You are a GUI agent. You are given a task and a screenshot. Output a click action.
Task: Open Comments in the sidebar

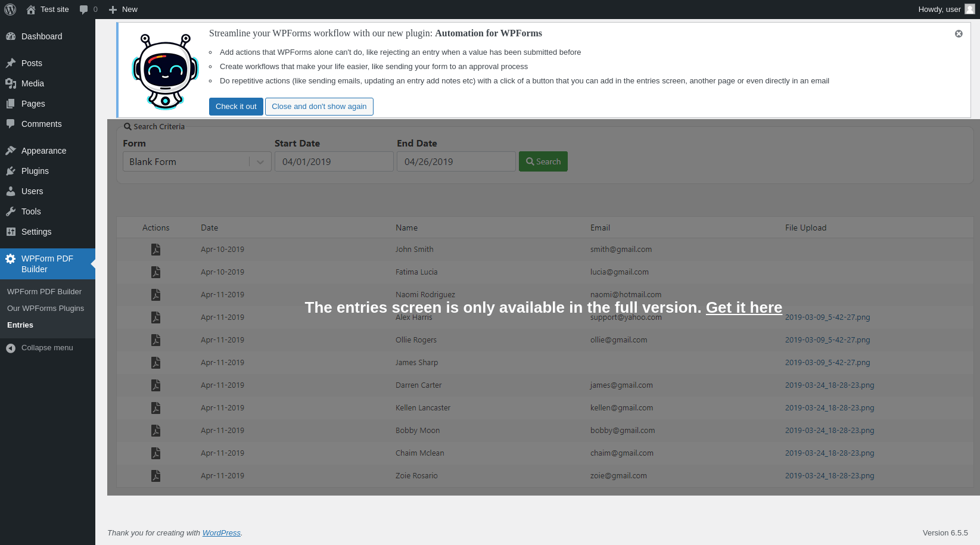tap(48, 124)
